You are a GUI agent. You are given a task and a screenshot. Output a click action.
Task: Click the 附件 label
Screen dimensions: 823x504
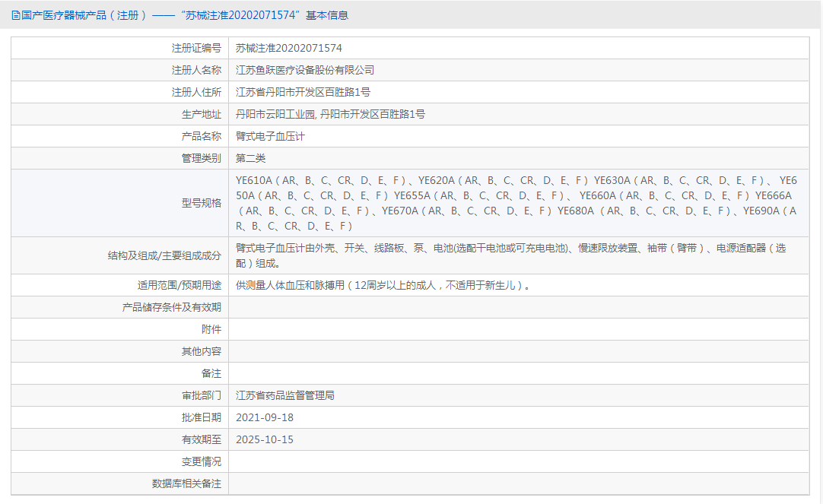tap(211, 329)
